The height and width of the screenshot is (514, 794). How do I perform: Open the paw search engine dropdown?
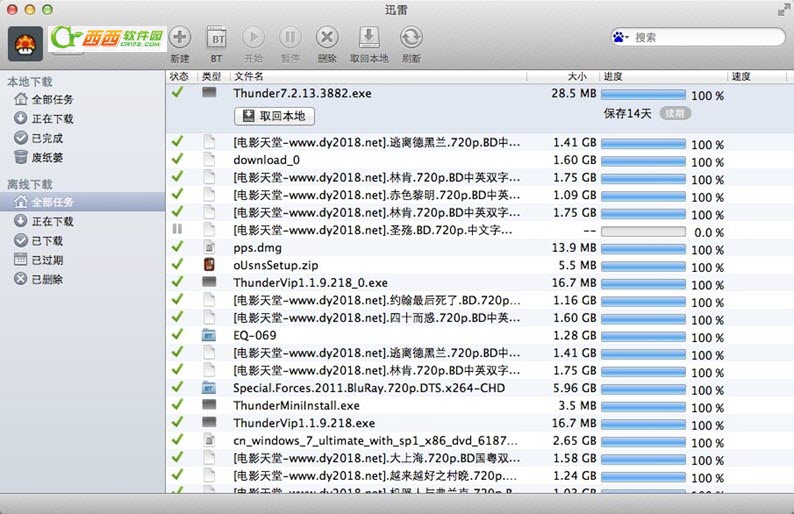(x=620, y=37)
